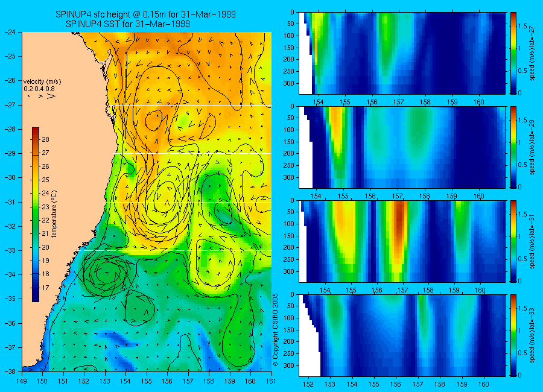
Task: Click the '0.2 0.4 0.8' velocity scale values
Action: click(39, 89)
